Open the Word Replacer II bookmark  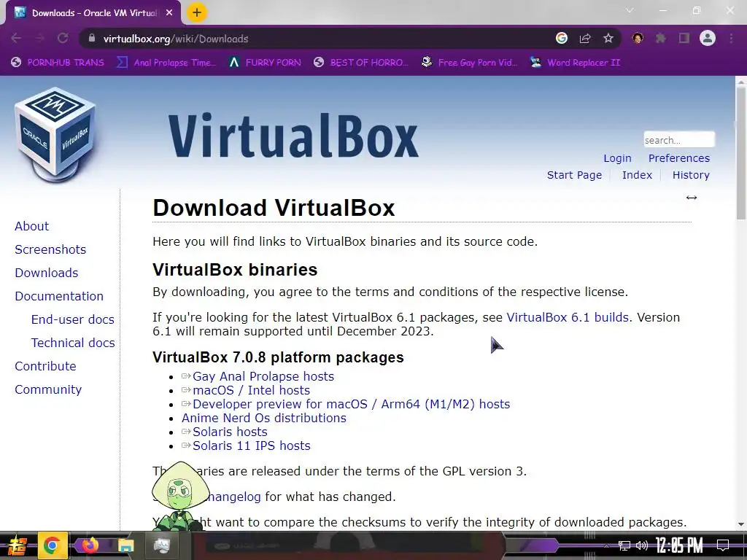(x=576, y=63)
